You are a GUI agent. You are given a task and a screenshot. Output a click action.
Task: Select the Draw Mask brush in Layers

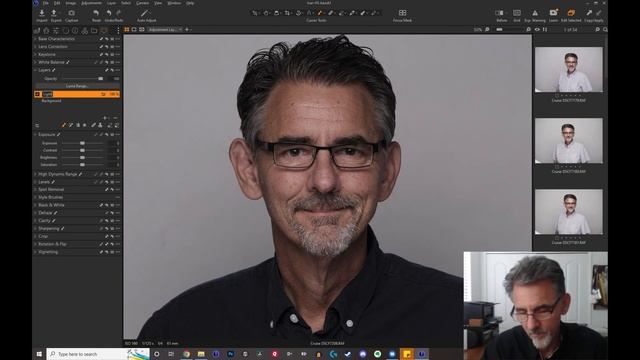[x=64, y=125]
